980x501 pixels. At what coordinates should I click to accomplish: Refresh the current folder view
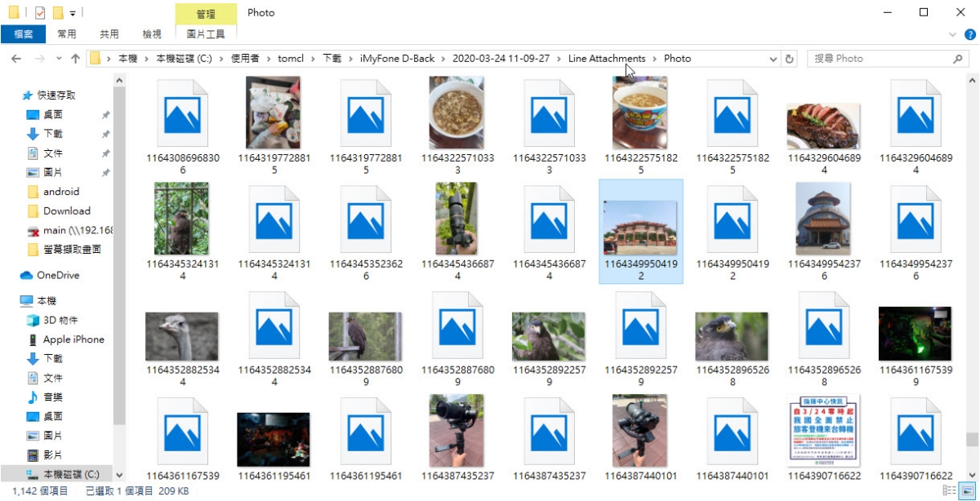coord(789,59)
